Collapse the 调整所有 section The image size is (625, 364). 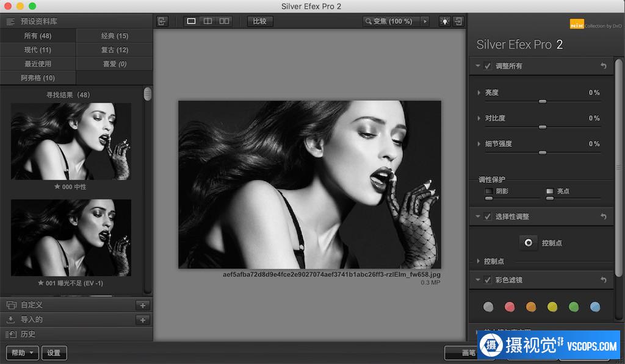point(477,66)
